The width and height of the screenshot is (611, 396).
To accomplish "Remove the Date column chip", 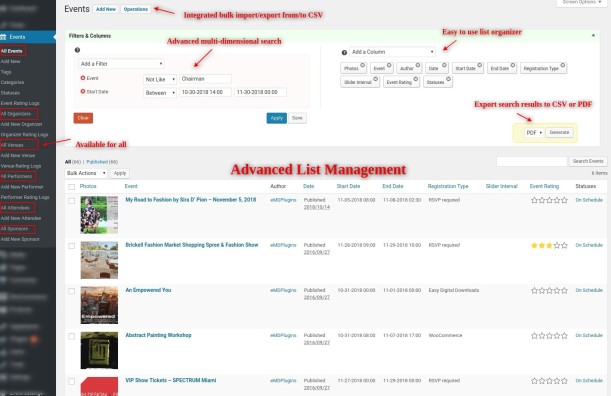I will (444, 65).
